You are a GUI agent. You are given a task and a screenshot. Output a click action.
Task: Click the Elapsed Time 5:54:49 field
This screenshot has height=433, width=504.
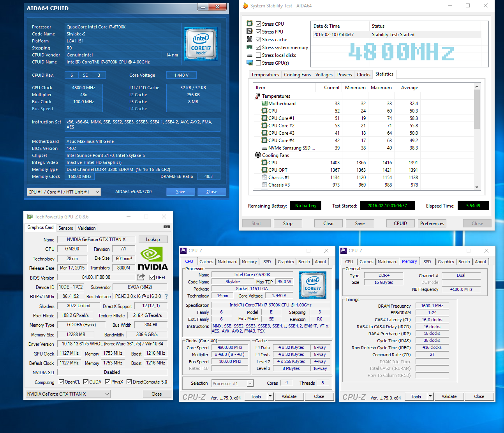[x=473, y=206]
